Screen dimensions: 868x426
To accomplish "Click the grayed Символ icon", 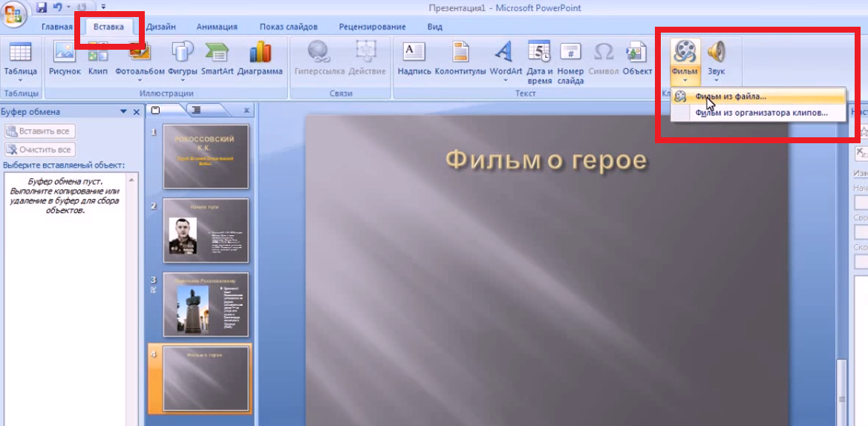I will tap(604, 51).
